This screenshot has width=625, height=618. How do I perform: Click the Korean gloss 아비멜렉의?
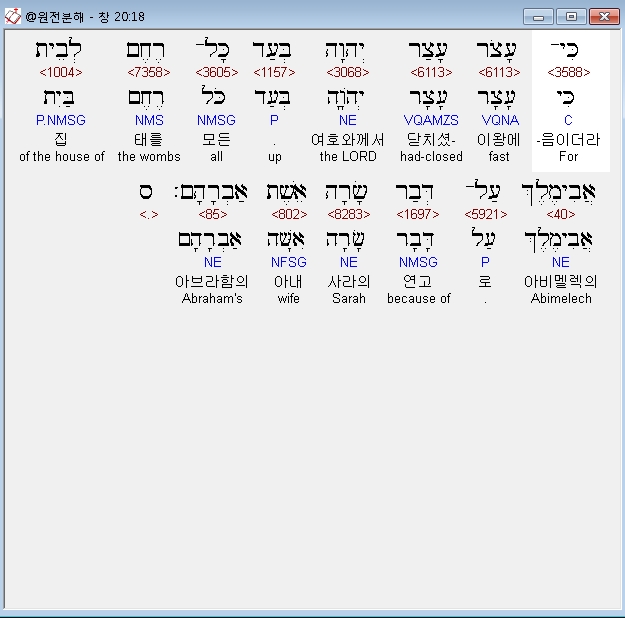(x=560, y=281)
